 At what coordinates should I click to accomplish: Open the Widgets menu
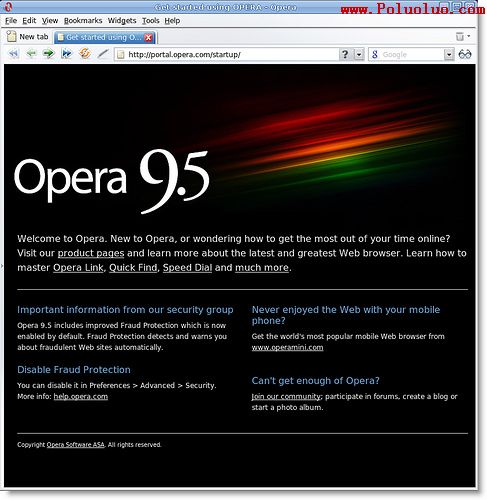(x=122, y=21)
